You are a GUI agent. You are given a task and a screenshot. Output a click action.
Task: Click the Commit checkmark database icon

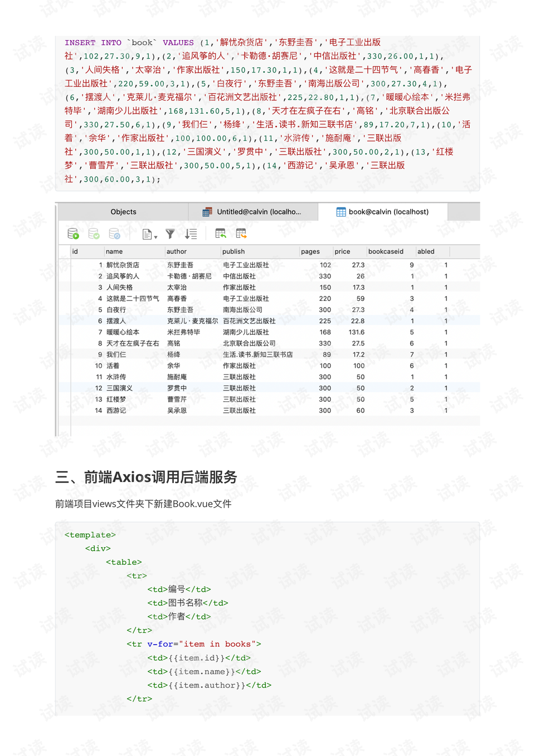click(94, 234)
